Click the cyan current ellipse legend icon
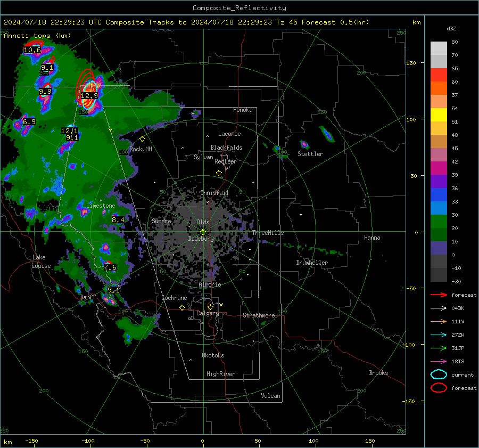Screen dimensions: 479x448 [439, 374]
